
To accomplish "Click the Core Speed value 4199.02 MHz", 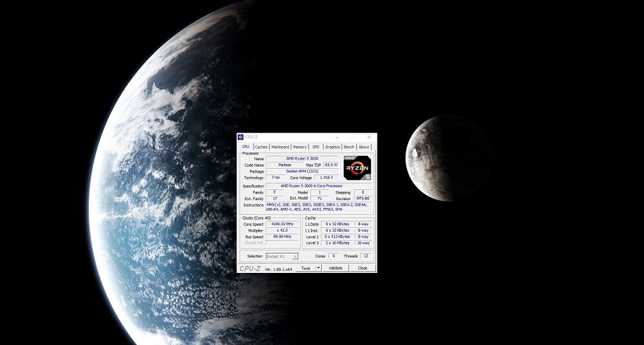I will pyautogui.click(x=283, y=224).
